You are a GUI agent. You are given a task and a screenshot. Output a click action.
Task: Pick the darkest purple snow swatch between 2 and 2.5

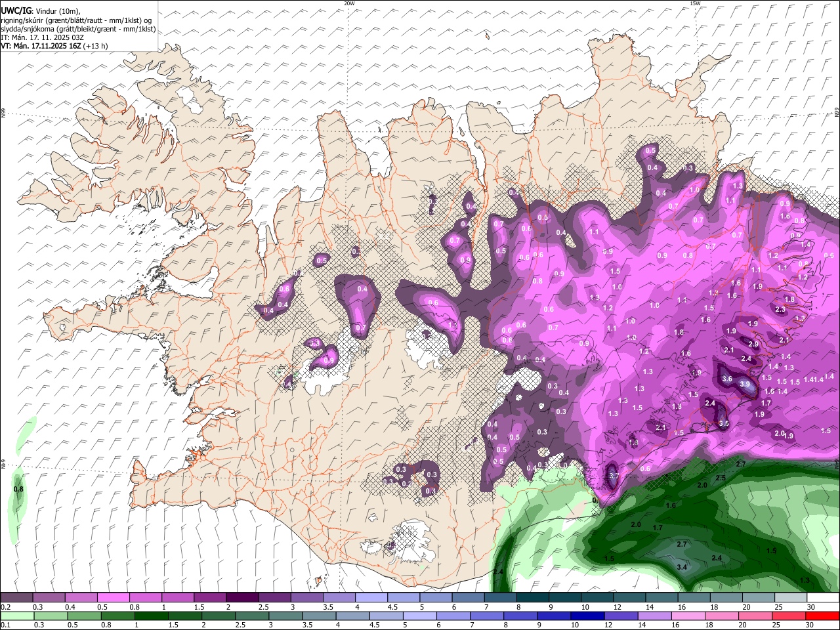pyautogui.click(x=242, y=598)
